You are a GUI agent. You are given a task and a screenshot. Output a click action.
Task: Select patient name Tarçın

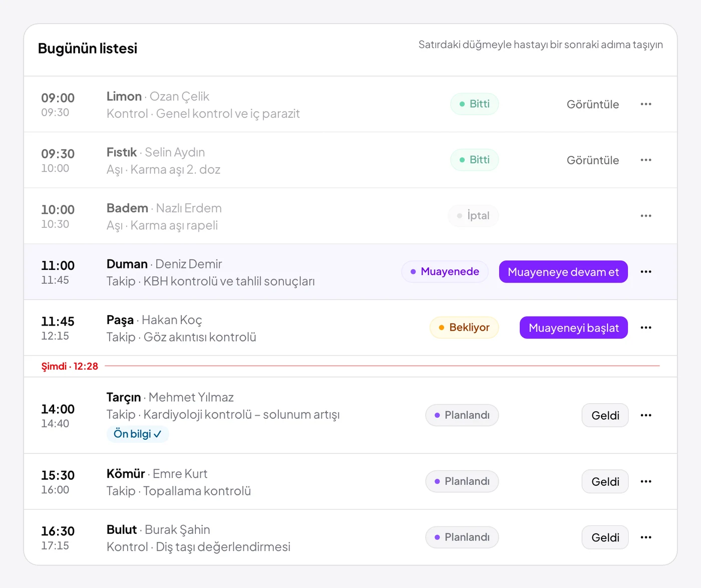point(124,397)
